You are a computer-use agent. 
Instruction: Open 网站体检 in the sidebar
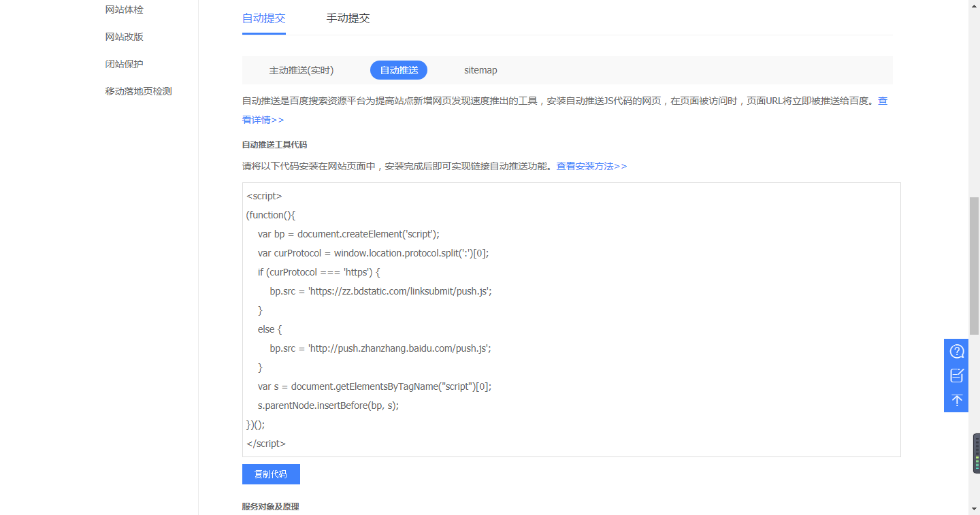click(x=125, y=10)
